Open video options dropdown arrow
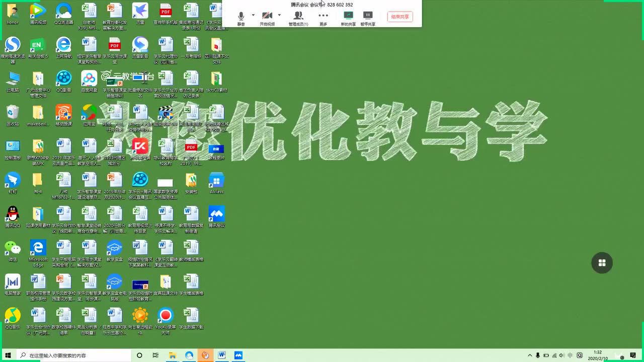 coord(279,15)
